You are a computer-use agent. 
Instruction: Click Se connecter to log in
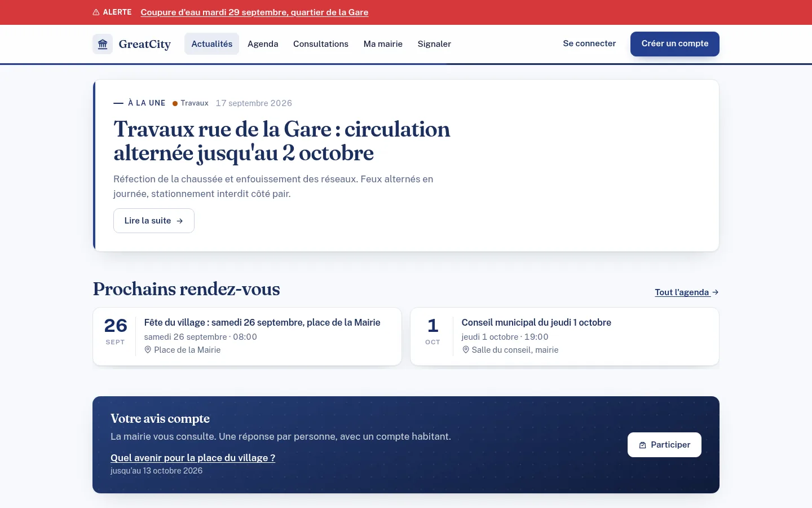click(x=589, y=43)
